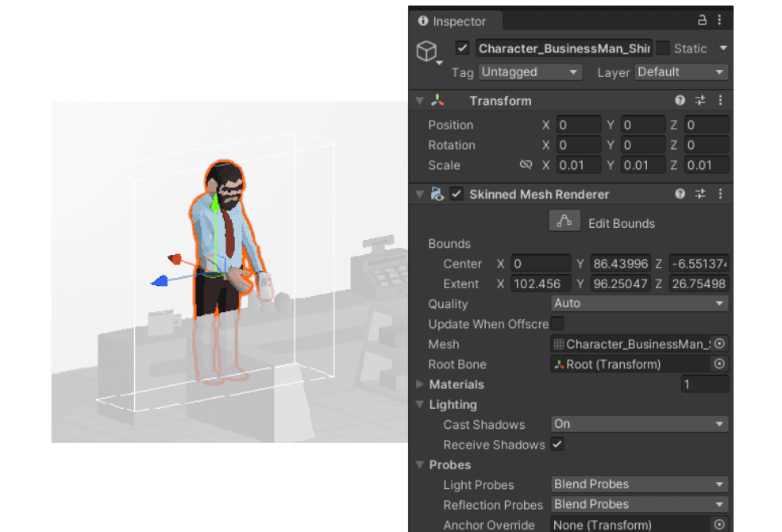This screenshot has width=782, height=532.
Task: Click Root Bone object picker icon
Action: [719, 364]
